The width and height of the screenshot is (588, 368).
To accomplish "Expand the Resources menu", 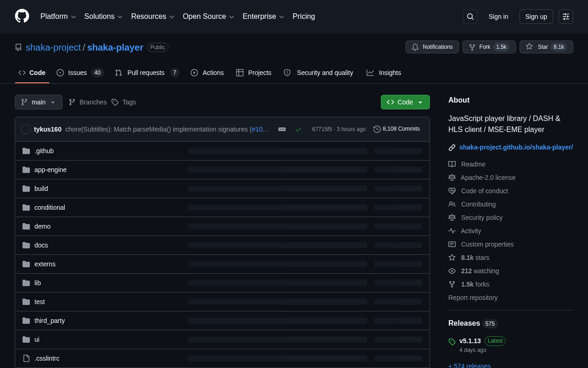I will pyautogui.click(x=153, y=17).
